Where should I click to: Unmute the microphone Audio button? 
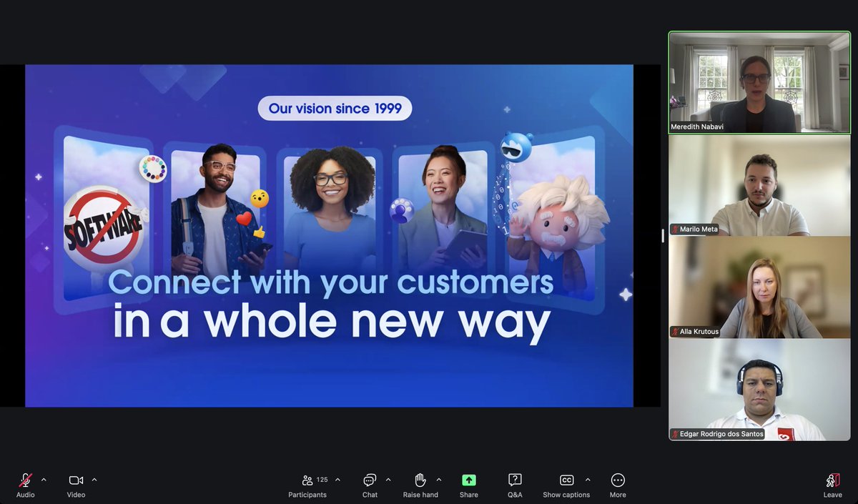pos(26,485)
